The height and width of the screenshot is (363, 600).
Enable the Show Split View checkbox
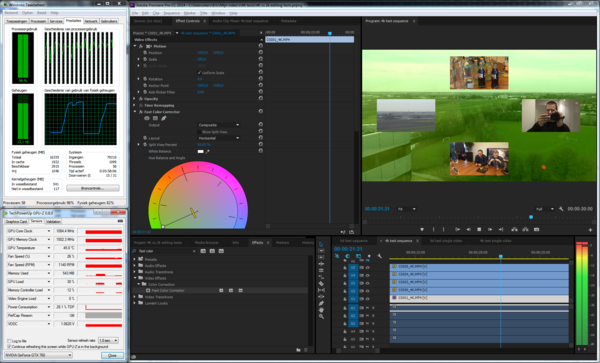pos(199,132)
